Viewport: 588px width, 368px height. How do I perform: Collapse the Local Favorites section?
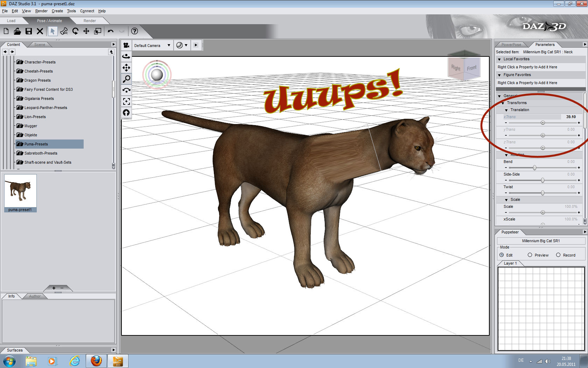coord(499,59)
